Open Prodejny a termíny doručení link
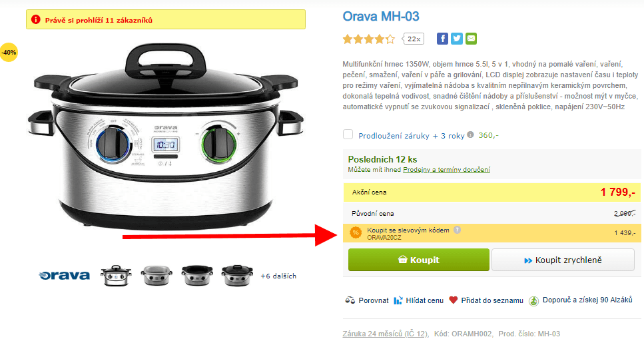 click(446, 170)
